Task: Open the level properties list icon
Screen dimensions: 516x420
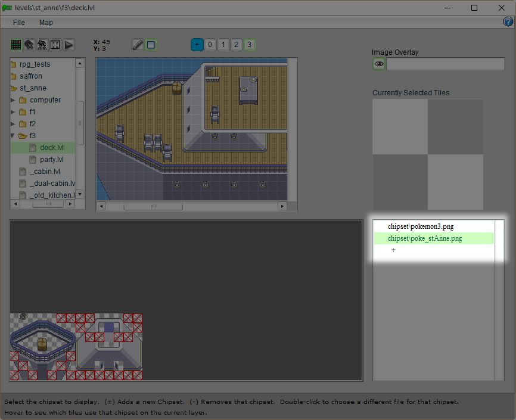Action: point(55,45)
